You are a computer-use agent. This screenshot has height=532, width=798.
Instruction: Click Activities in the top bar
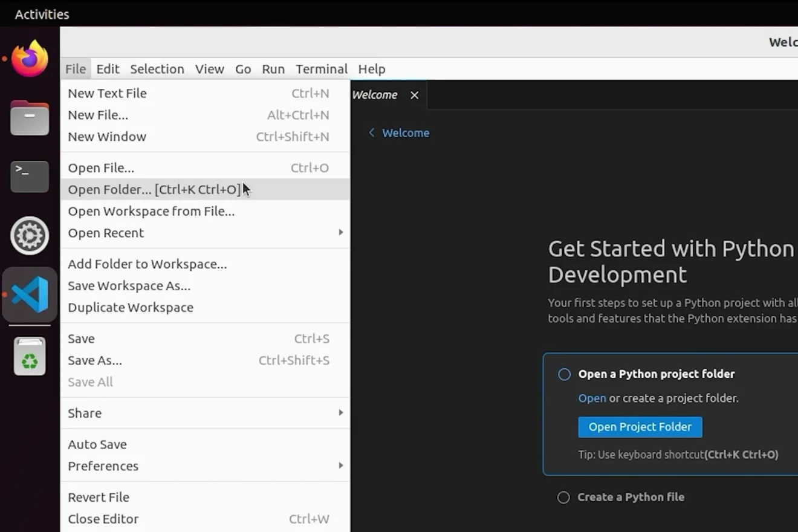(42, 14)
